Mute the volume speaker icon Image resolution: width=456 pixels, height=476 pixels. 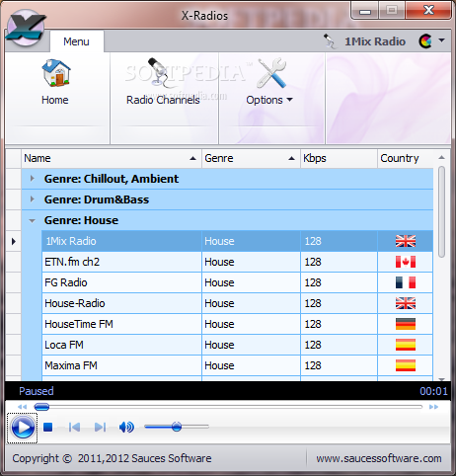126,427
